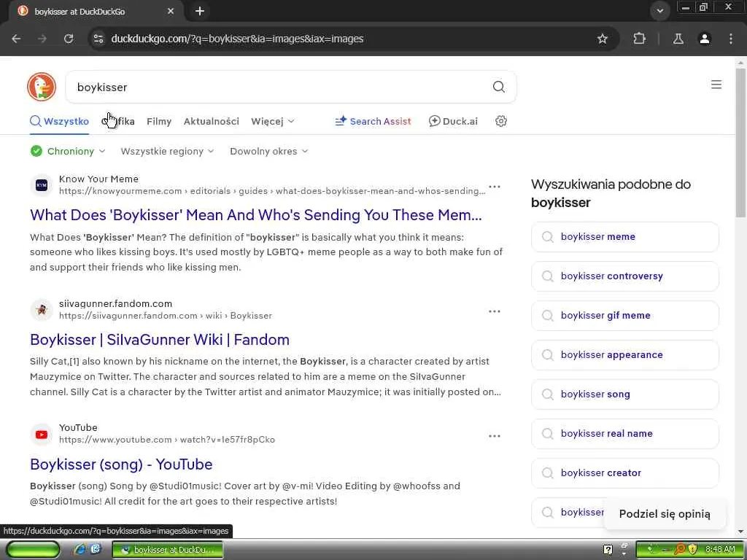The width and height of the screenshot is (747, 560).
Task: Click the knowyourmeme.com result URL
Action: [272, 191]
